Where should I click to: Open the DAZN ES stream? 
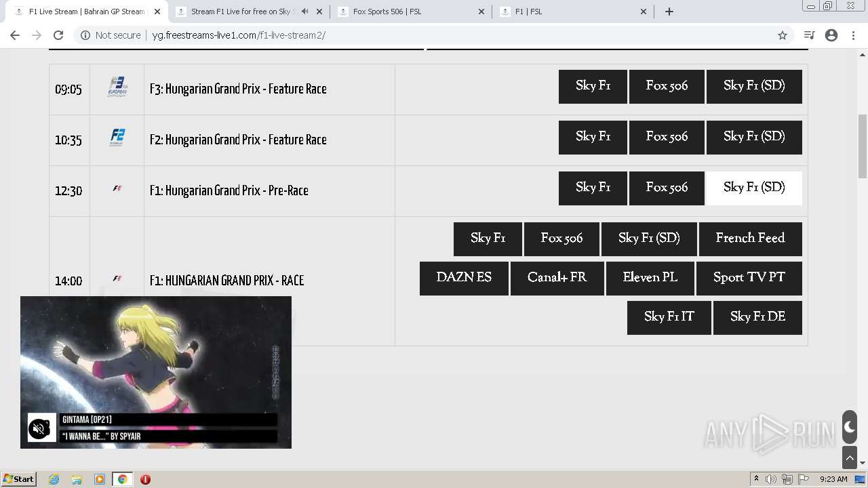(x=464, y=279)
